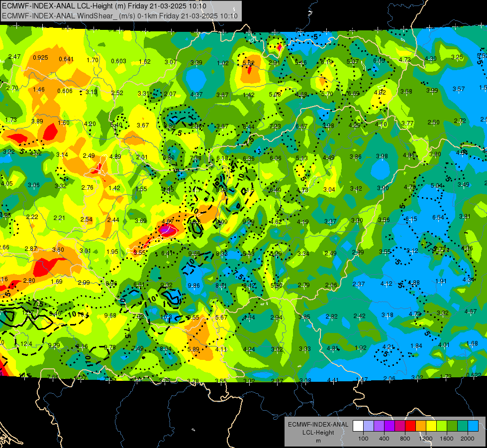Click the legend tick label '2000'
Image resolution: width=487 pixels, height=448 pixels.
point(468,439)
